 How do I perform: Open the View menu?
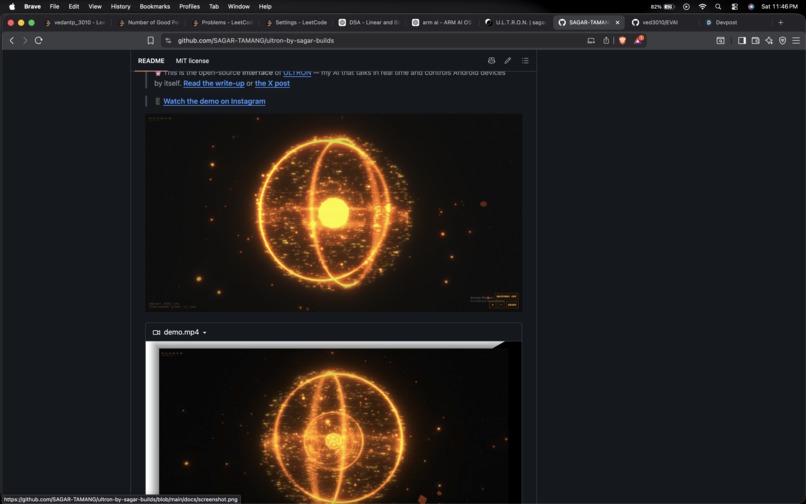[95, 7]
